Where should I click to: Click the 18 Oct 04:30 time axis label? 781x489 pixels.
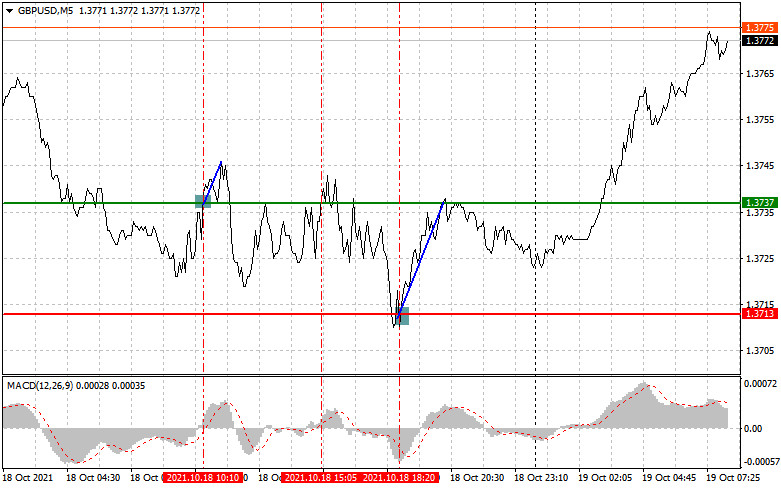coord(93,478)
